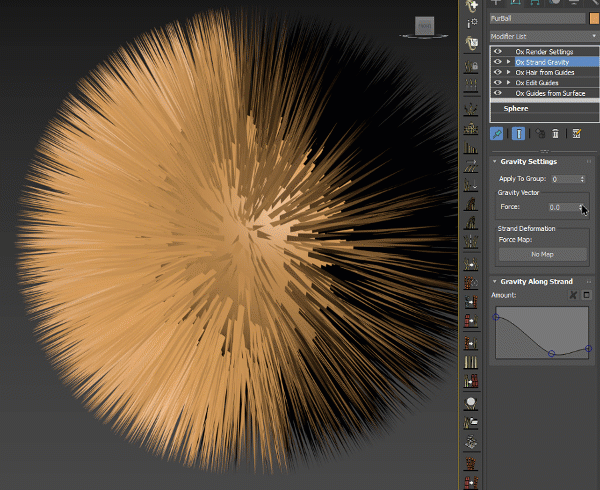Toggle visibility of Ox Hair from Guides

498,72
